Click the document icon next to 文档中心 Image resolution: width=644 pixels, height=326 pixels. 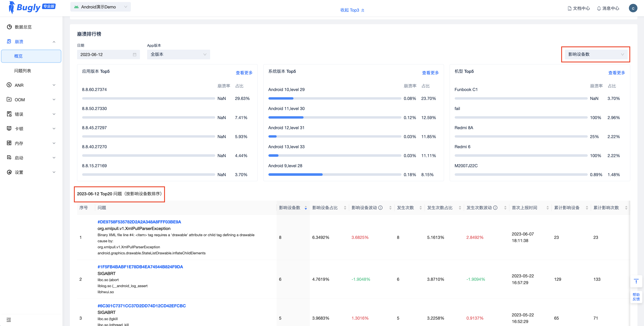coord(569,9)
